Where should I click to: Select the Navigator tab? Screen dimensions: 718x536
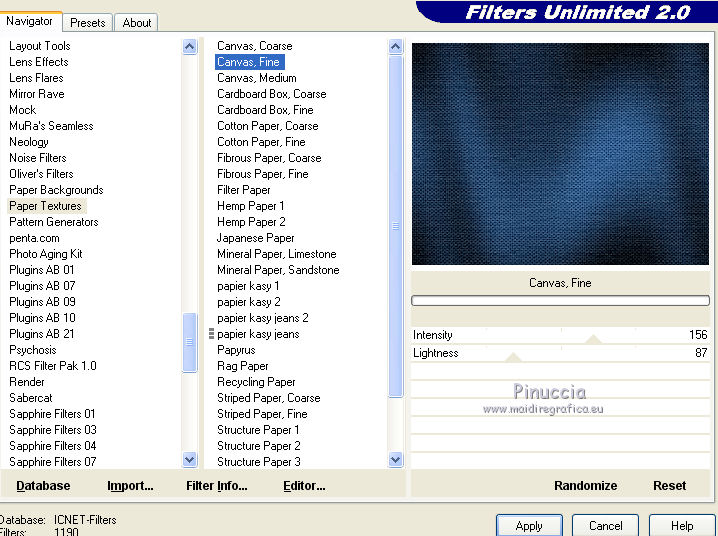[x=29, y=21]
